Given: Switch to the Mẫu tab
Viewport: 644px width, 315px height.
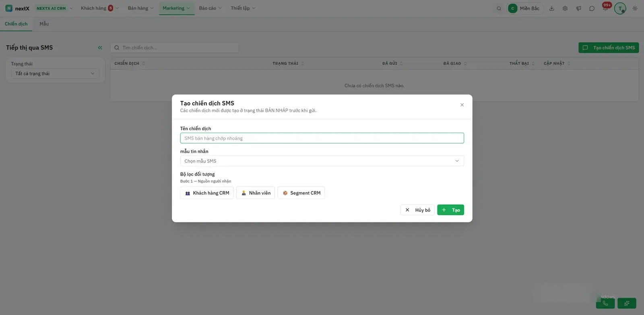Looking at the screenshot, I should pos(44,24).
